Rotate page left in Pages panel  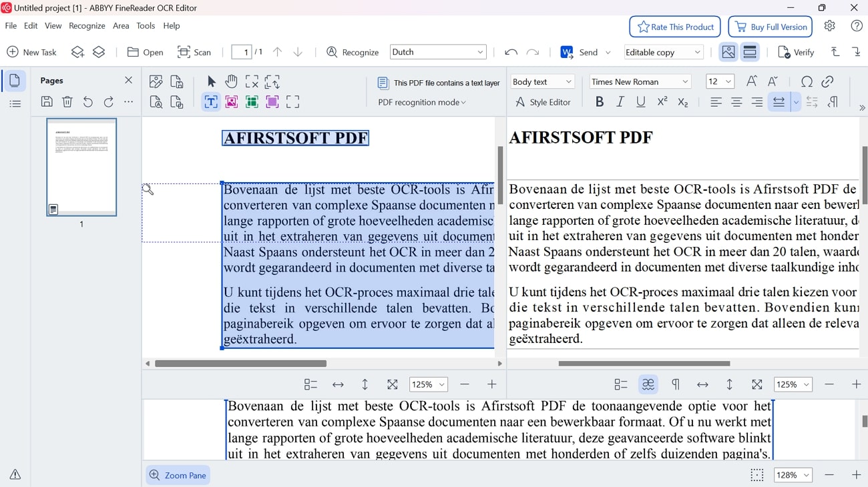tap(88, 102)
